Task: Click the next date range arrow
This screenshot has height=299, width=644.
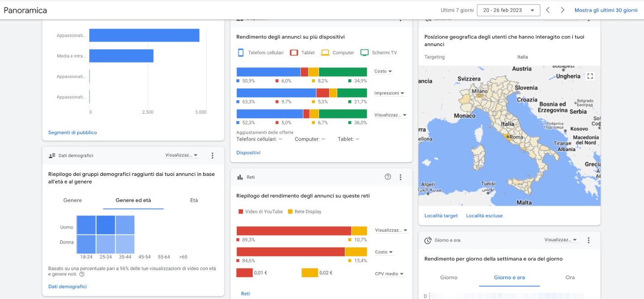Action: click(563, 10)
